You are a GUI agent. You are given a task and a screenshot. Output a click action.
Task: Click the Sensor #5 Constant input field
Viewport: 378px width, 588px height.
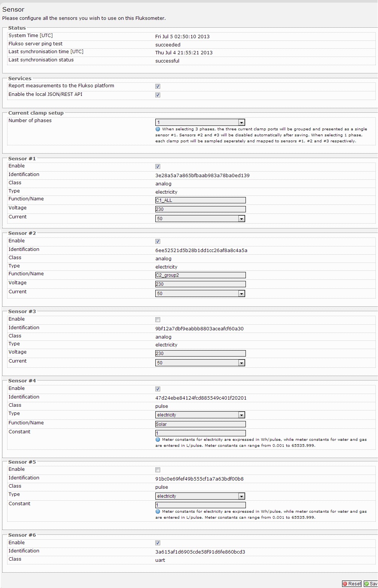point(200,505)
